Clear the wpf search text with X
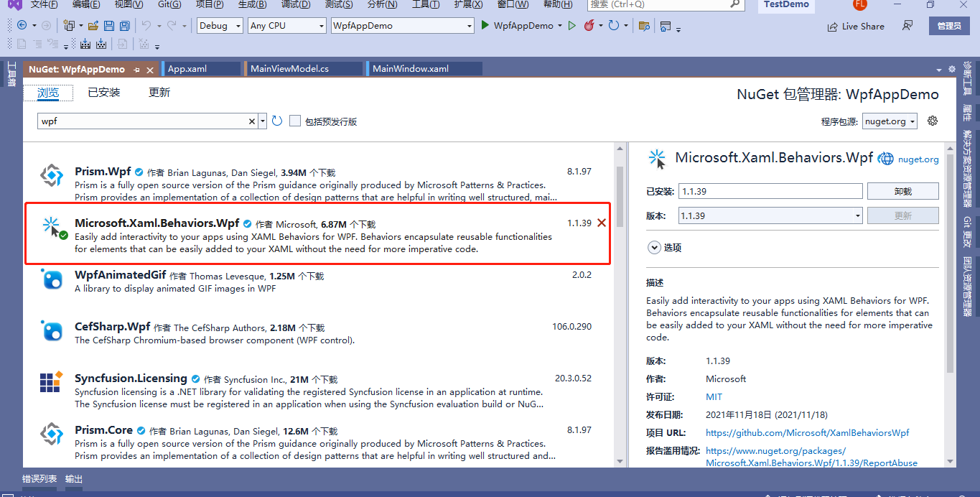The width and height of the screenshot is (980, 497). click(252, 121)
